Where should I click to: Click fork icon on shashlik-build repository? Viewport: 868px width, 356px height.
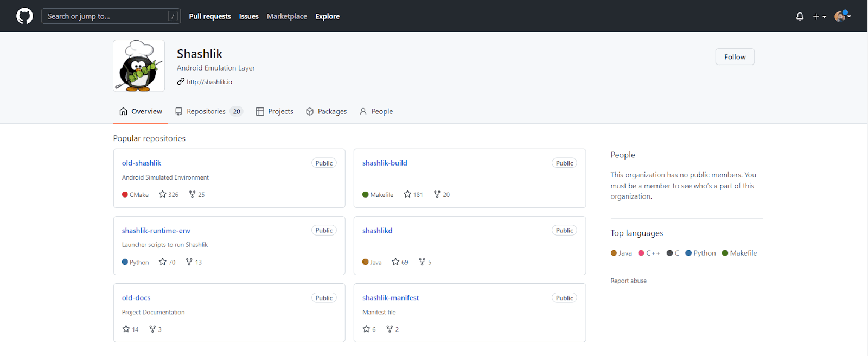[x=437, y=194]
